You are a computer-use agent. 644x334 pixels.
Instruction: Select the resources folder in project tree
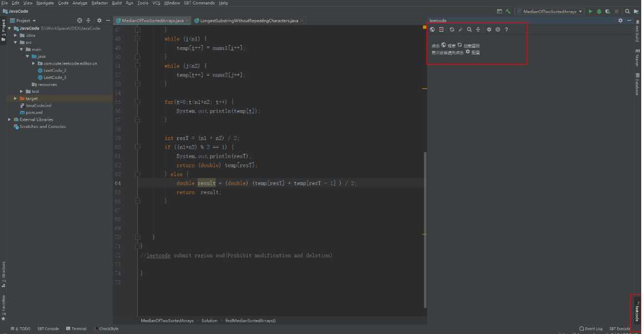[x=44, y=84]
